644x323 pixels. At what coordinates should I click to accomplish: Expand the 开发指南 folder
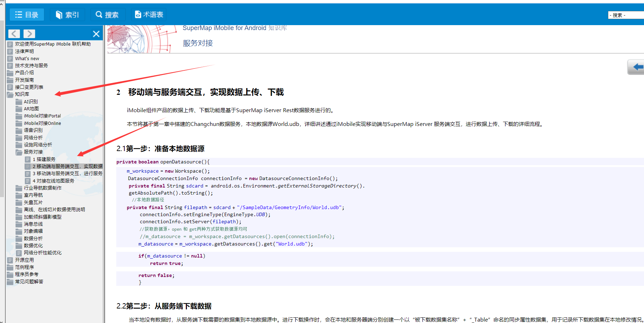(x=24, y=80)
